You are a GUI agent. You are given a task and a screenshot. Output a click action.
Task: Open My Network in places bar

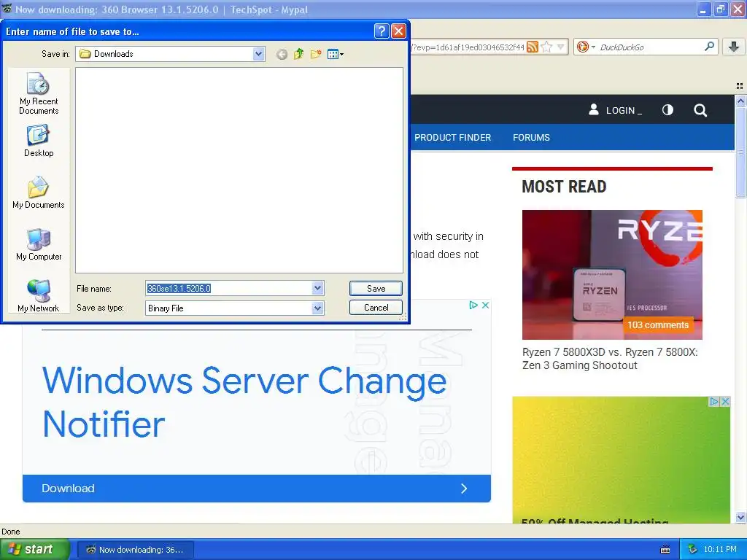[x=39, y=296]
